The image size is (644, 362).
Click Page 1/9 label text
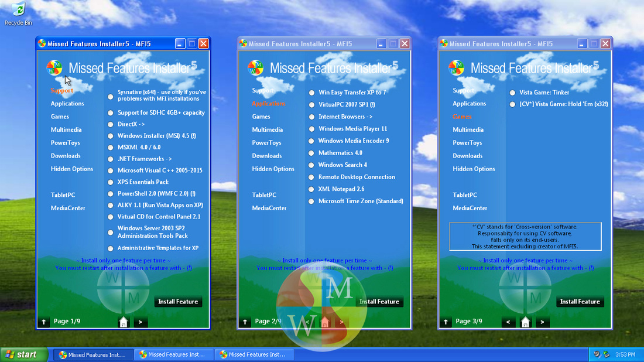coord(67,322)
